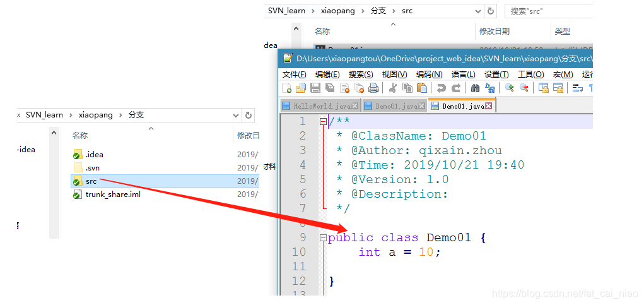644x305 pixels.
Task: Click 分支 breadcrumb in left Explorer window
Action: [x=136, y=115]
